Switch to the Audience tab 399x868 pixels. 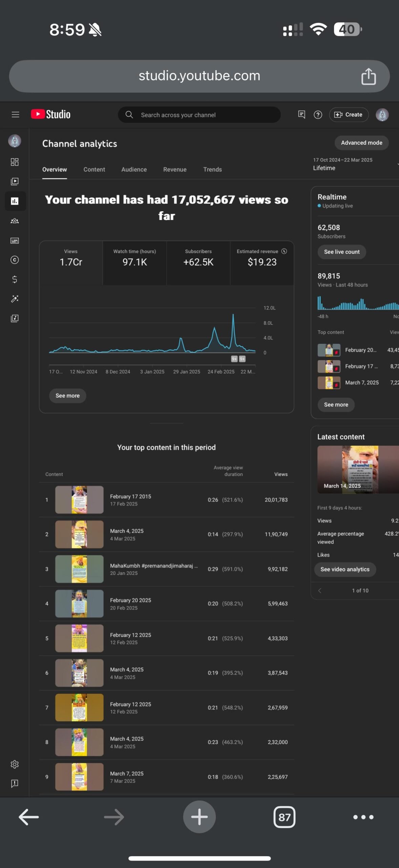pos(134,169)
